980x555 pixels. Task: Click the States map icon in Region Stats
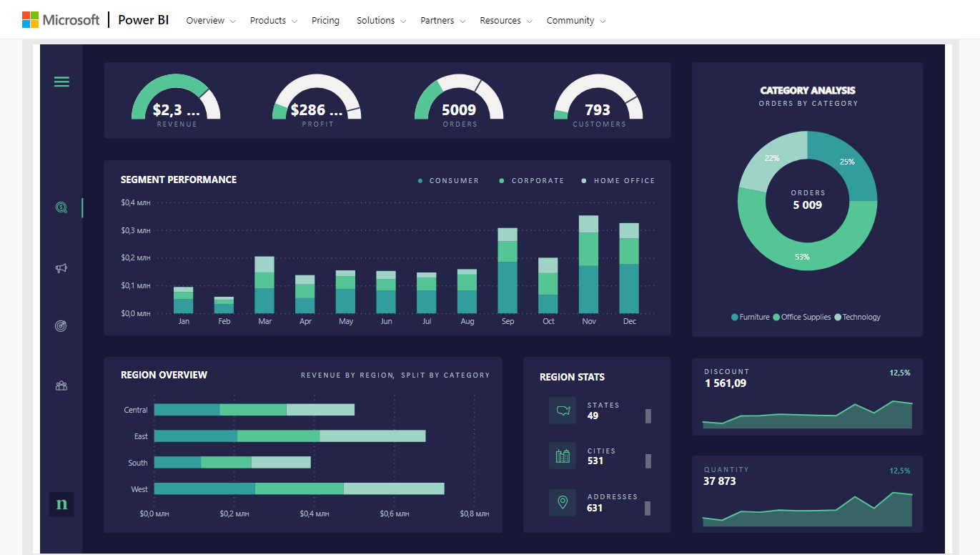562,411
